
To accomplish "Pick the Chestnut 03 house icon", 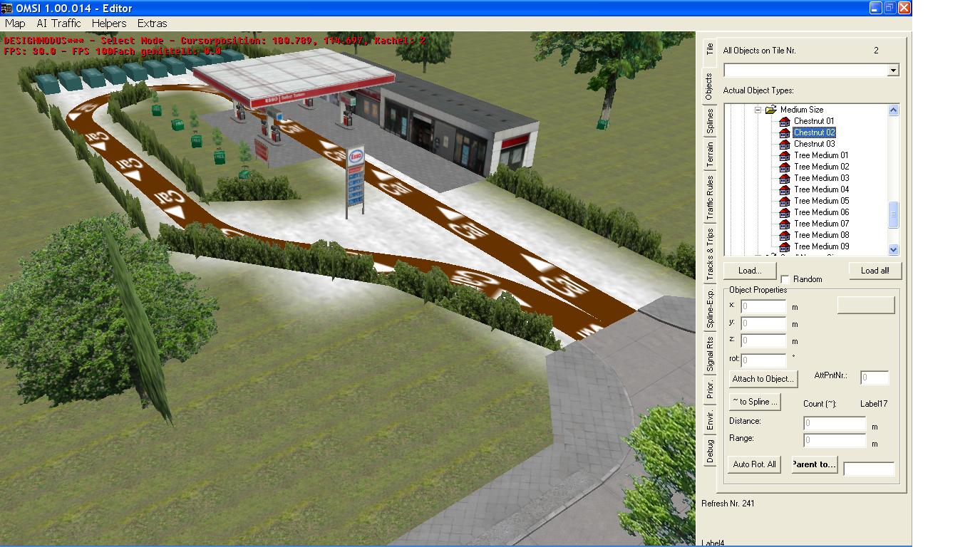I will (x=785, y=144).
